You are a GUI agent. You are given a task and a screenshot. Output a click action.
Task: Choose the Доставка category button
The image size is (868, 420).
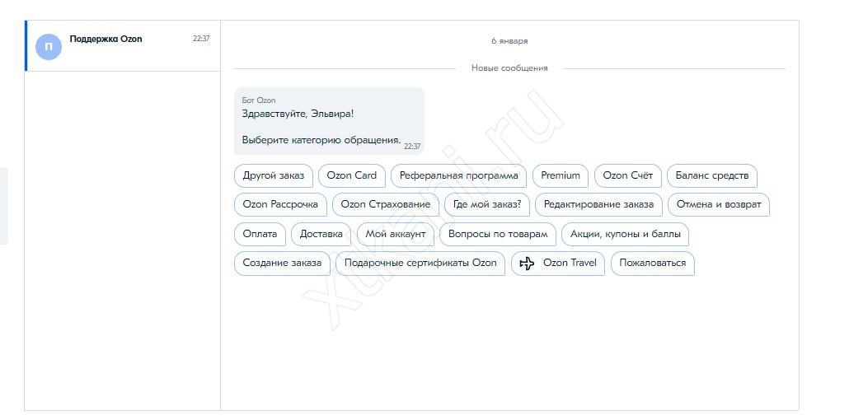click(x=321, y=234)
